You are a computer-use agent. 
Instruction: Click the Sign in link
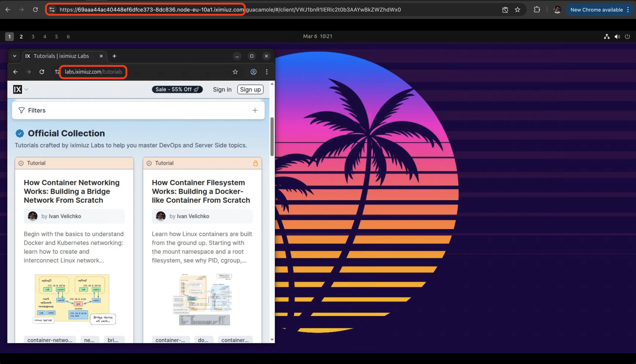tap(222, 89)
